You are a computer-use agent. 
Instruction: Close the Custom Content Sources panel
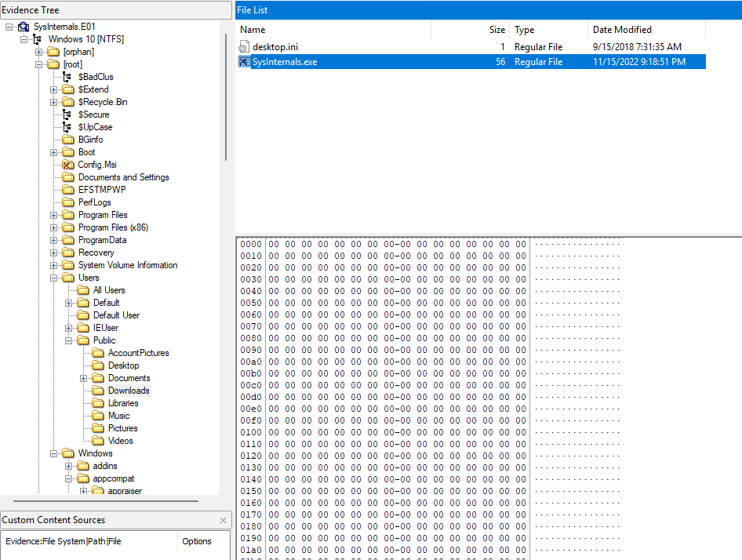223,520
